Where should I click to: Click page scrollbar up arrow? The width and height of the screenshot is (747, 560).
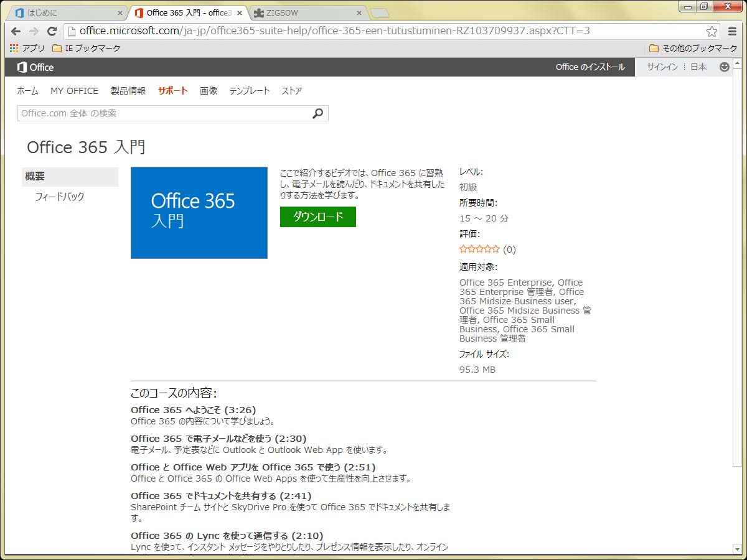point(737,63)
